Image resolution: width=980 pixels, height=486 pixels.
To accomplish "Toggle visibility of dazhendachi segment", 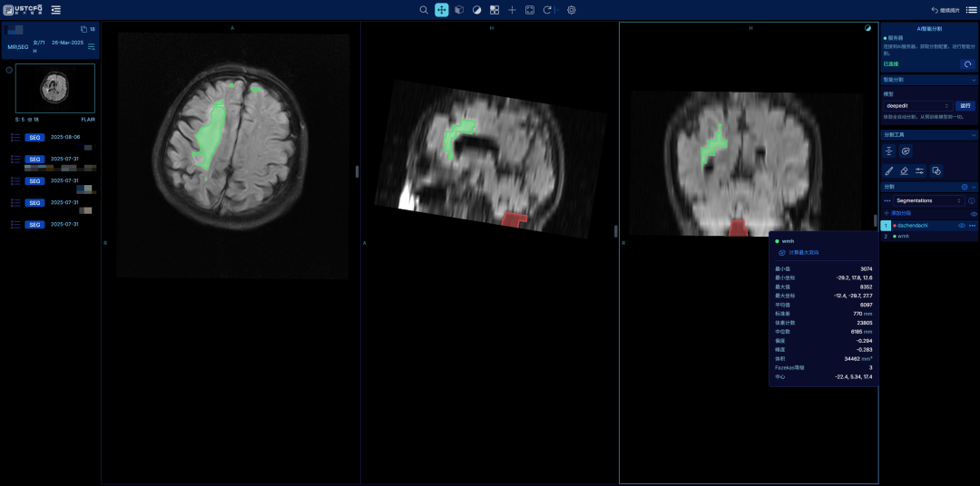I will coord(961,225).
